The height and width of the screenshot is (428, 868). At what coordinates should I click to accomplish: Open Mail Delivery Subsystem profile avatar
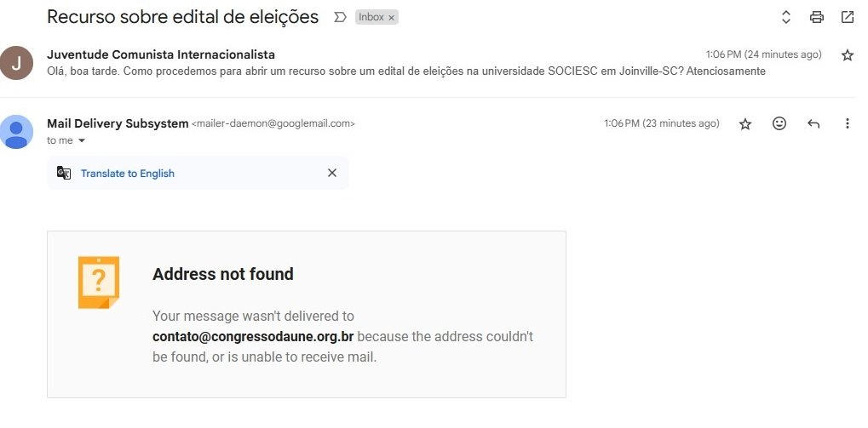click(16, 132)
